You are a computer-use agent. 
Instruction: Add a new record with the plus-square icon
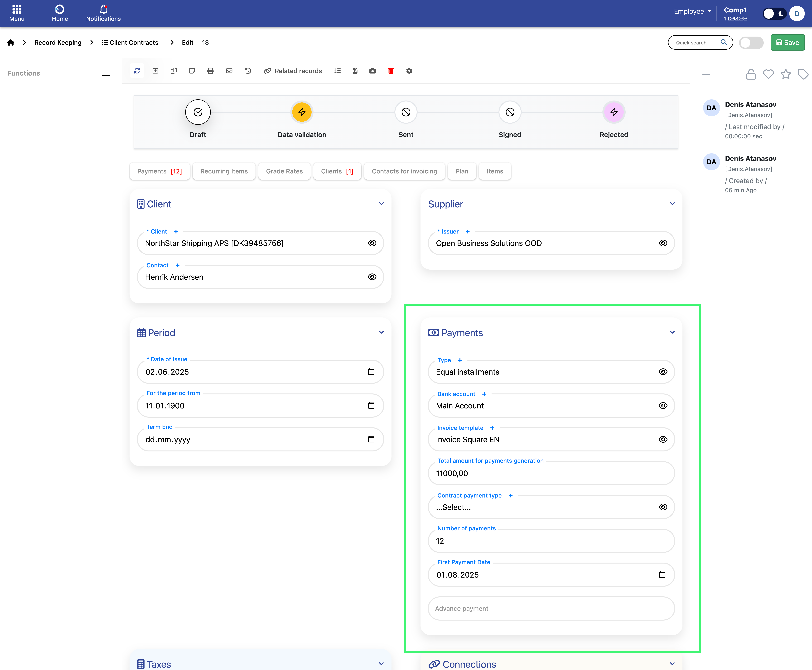pos(155,71)
